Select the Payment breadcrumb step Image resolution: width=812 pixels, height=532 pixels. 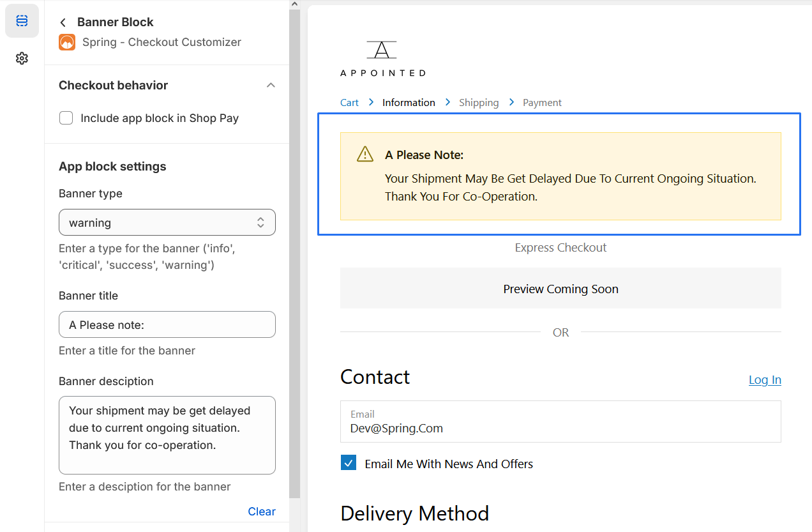click(x=542, y=102)
